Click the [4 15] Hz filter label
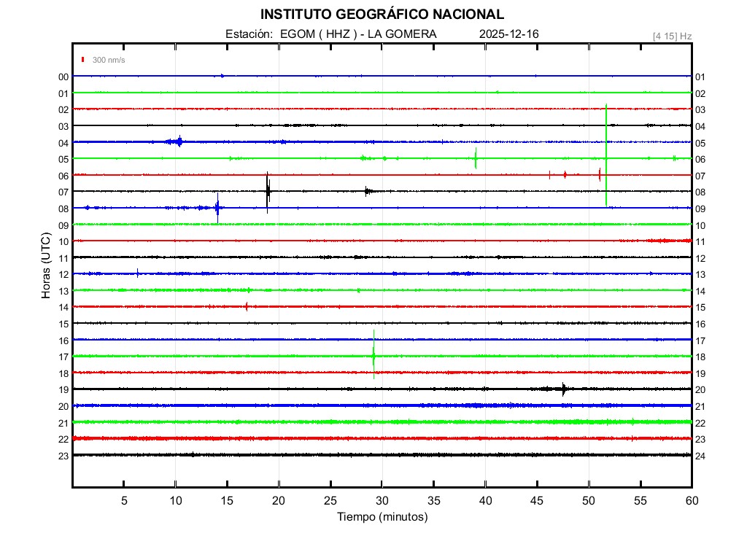The width and height of the screenshot is (747, 560). tap(672, 36)
